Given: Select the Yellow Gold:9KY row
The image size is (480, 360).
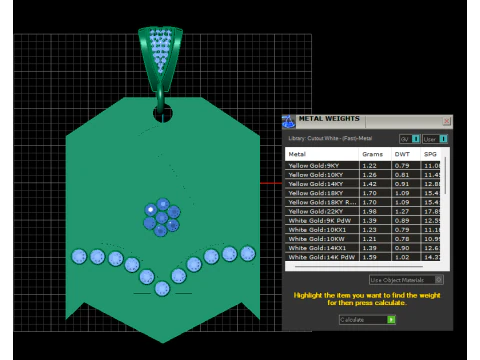Looking at the screenshot, I should pos(363,166).
